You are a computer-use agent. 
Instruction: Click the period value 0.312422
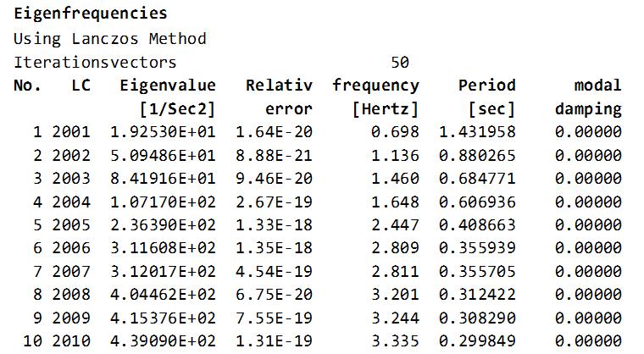point(477,295)
